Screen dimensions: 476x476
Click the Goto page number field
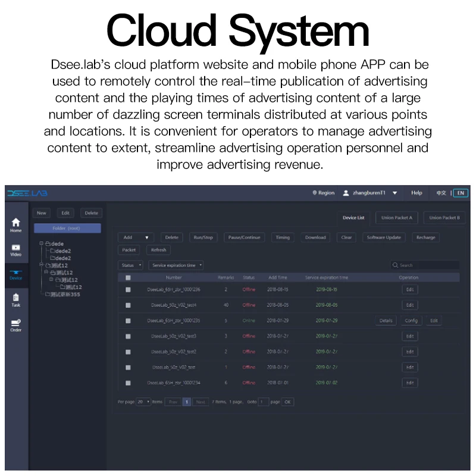pos(263,402)
